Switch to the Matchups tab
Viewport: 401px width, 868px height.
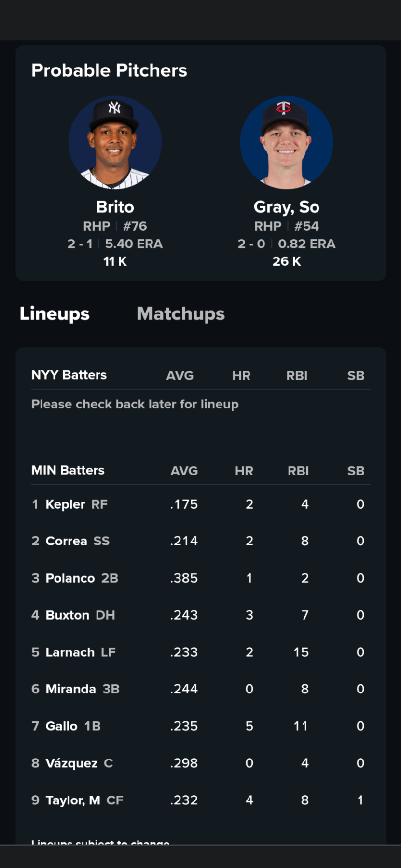[180, 314]
